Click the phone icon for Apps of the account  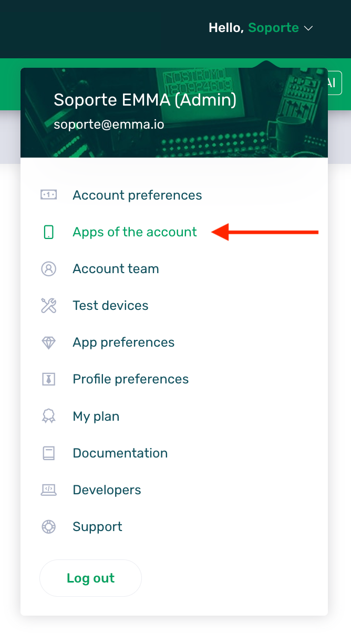pyautogui.click(x=48, y=232)
